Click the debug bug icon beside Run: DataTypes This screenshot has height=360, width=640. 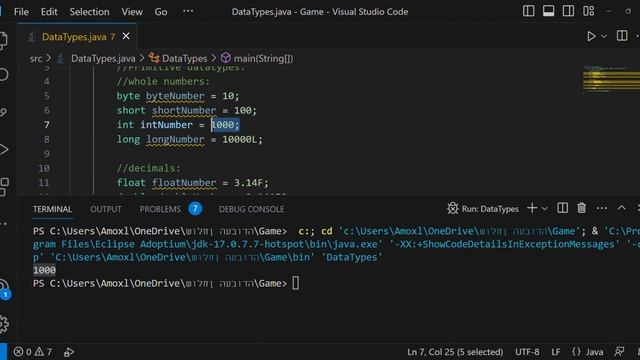[453, 208]
